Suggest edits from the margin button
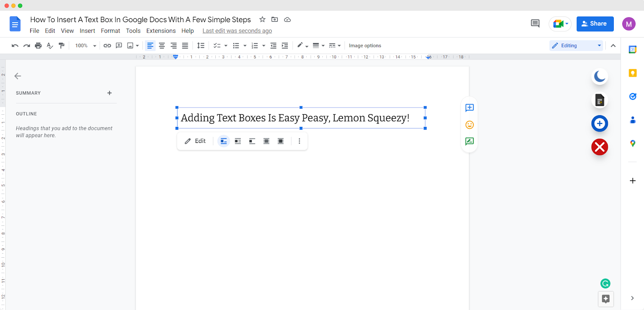This screenshot has width=644, height=310. click(469, 141)
